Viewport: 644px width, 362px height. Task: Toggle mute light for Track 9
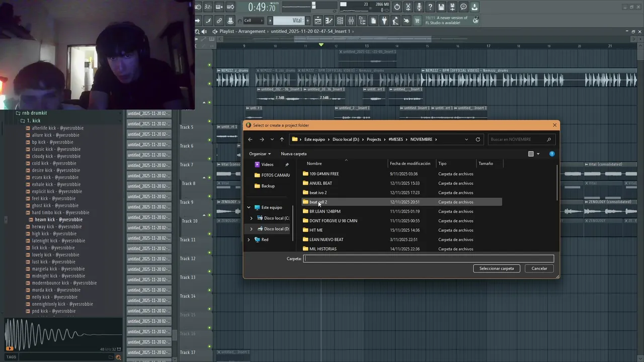click(209, 215)
